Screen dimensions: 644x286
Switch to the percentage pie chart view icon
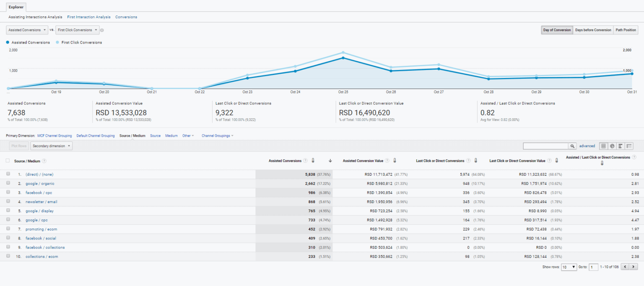[612, 146]
